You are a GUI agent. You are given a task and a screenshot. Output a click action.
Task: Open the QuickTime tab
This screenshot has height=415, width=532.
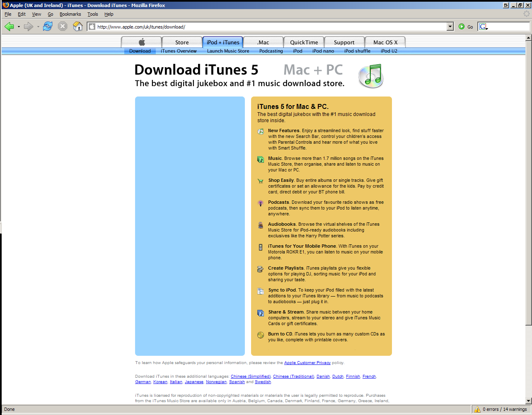pos(304,42)
